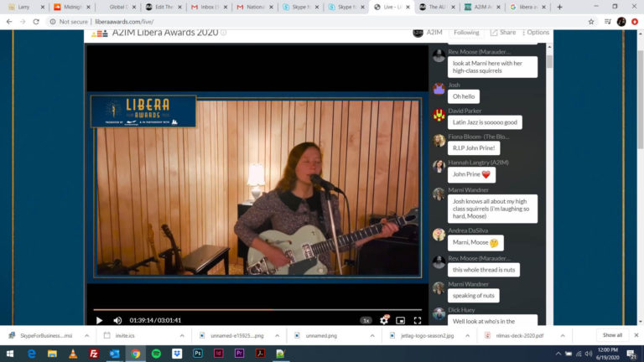The height and width of the screenshot is (362, 644).
Task: Reload the current page
Action: [x=36, y=22]
